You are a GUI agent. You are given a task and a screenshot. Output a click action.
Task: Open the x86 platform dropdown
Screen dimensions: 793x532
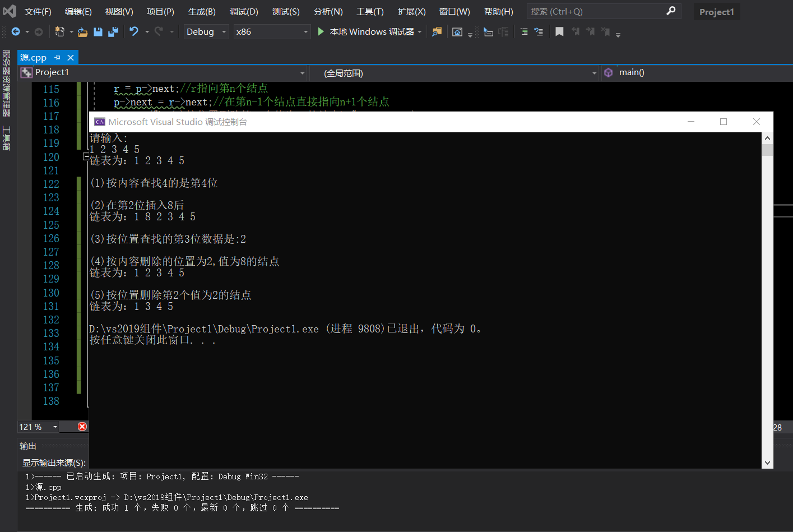[272, 32]
